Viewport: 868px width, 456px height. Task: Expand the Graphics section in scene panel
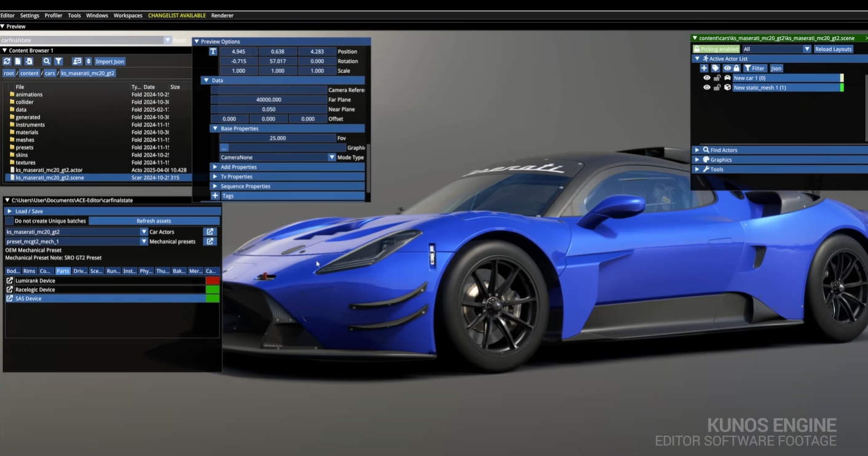pyautogui.click(x=779, y=160)
